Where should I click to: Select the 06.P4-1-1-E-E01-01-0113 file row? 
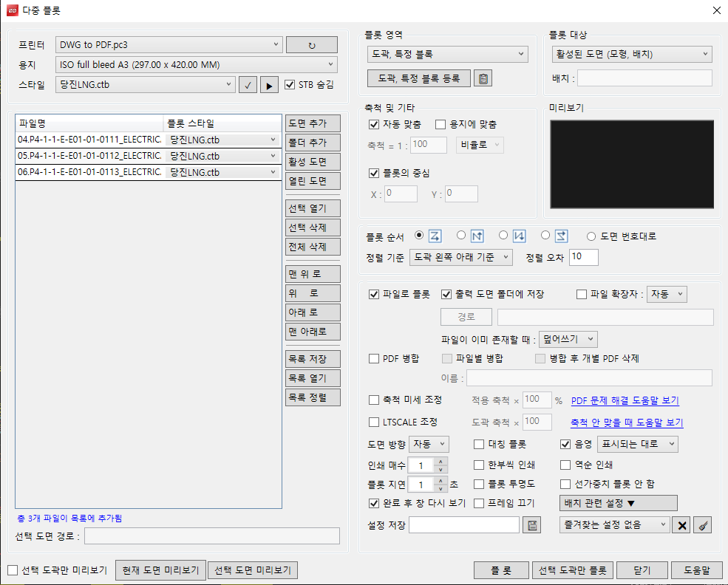coord(148,173)
